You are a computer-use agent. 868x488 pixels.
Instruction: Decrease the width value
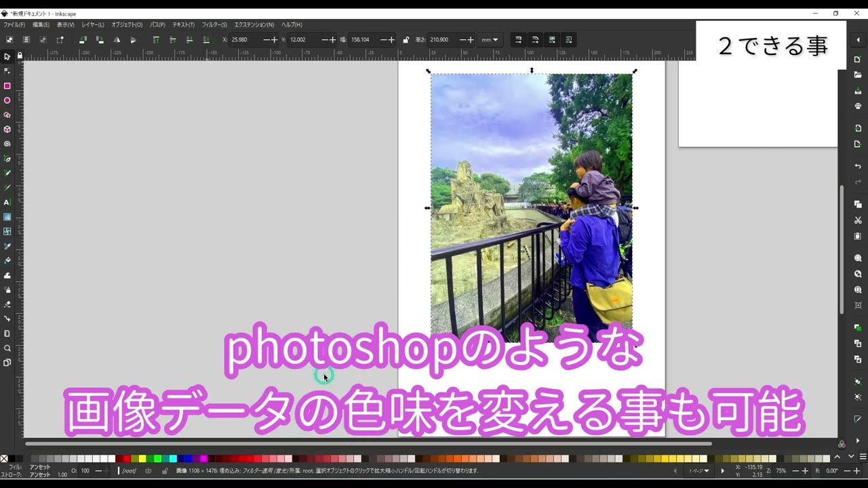pos(383,40)
